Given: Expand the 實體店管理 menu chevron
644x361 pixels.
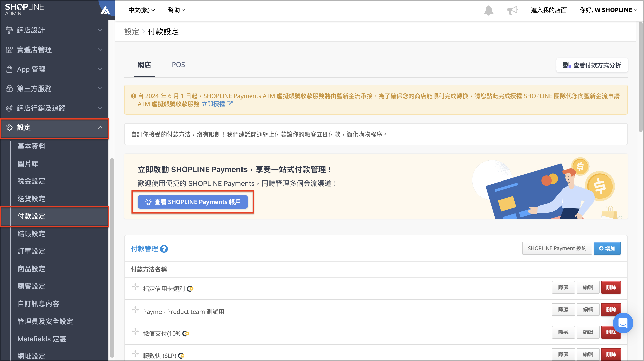Looking at the screenshot, I should coord(100,50).
